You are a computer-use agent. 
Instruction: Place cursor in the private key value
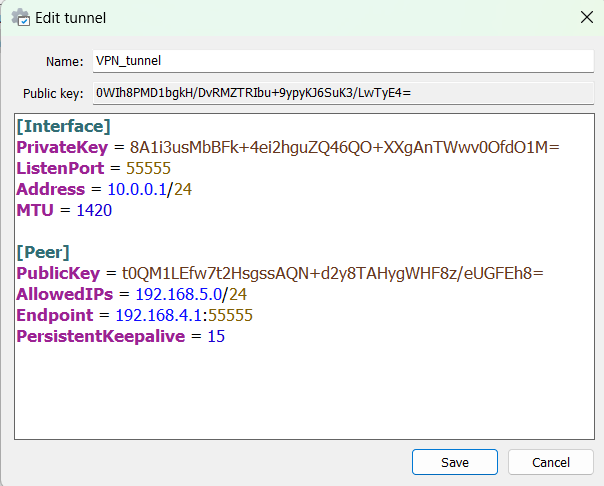[344, 147]
